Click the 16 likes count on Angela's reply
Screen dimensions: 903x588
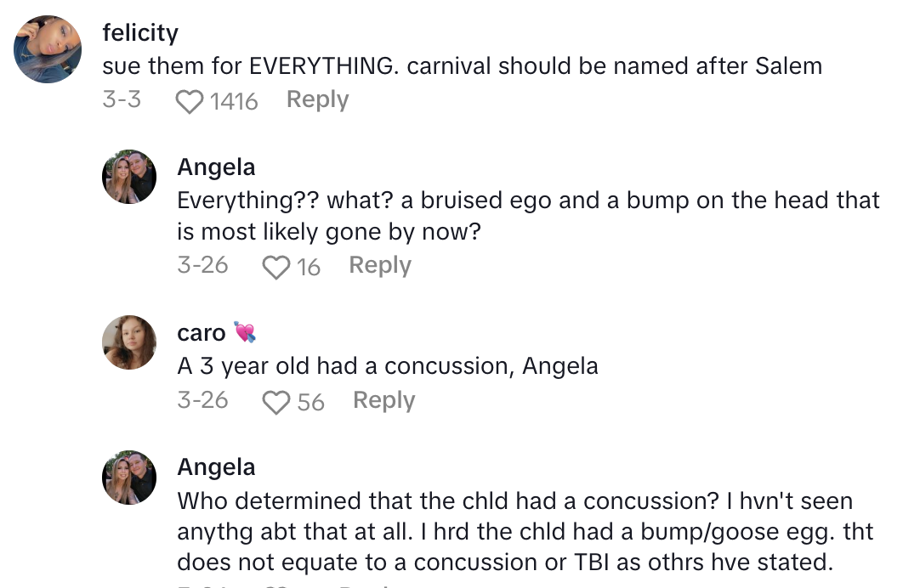(x=309, y=268)
